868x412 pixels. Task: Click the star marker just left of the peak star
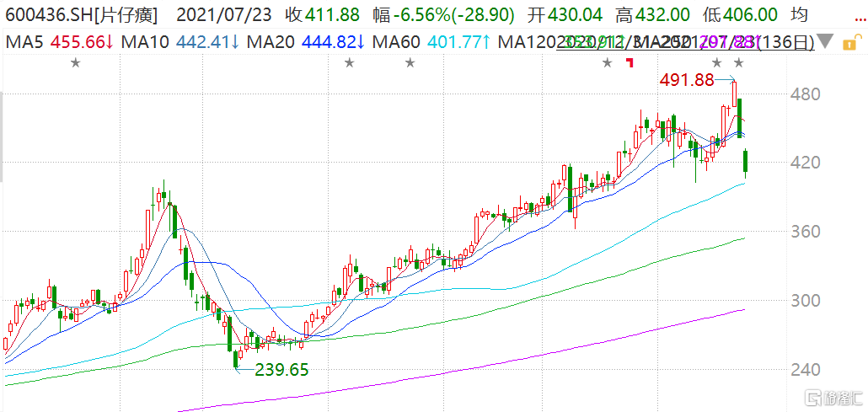coord(717,62)
